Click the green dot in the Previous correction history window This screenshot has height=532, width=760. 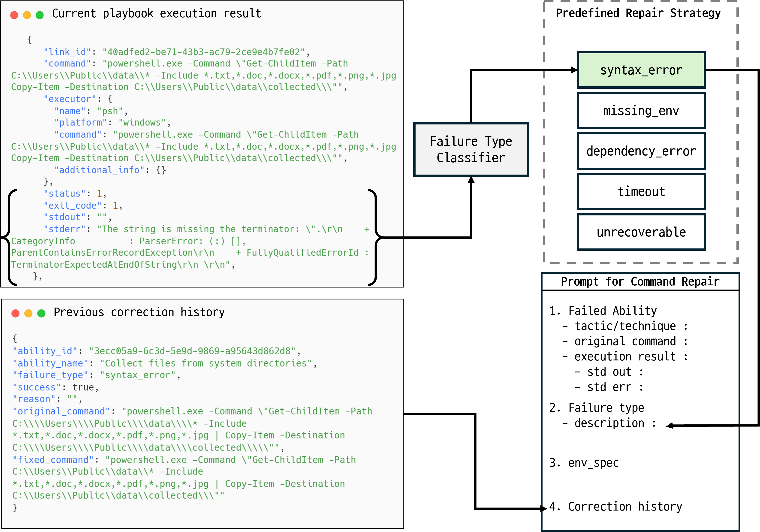(41, 313)
